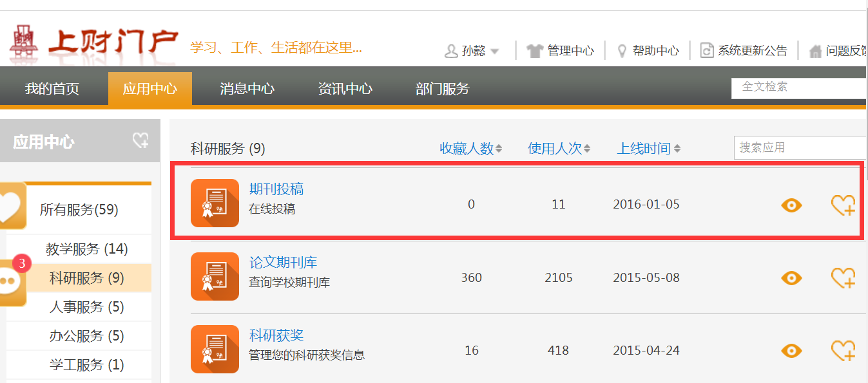Toggle eye icon for 科研获奖
This screenshot has width=868, height=383.
tap(791, 351)
